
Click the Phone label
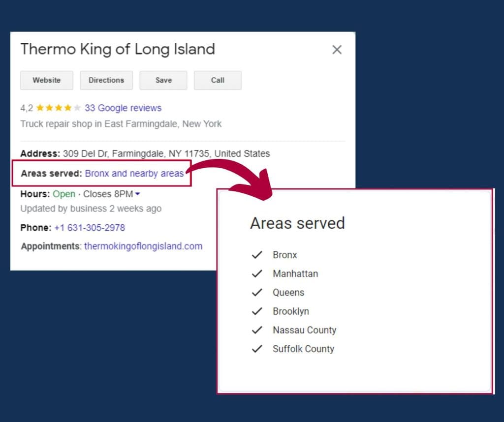point(35,228)
